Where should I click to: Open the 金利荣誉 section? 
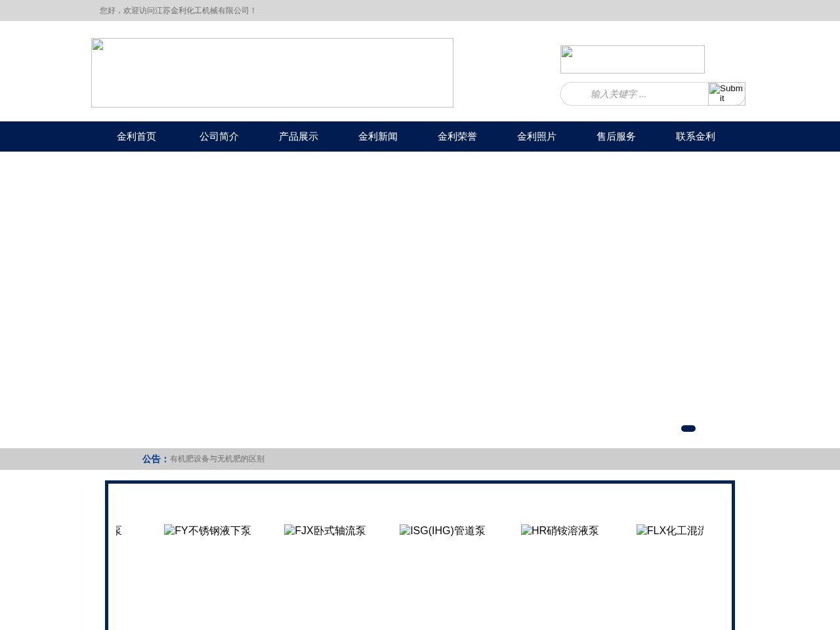pyautogui.click(x=457, y=136)
